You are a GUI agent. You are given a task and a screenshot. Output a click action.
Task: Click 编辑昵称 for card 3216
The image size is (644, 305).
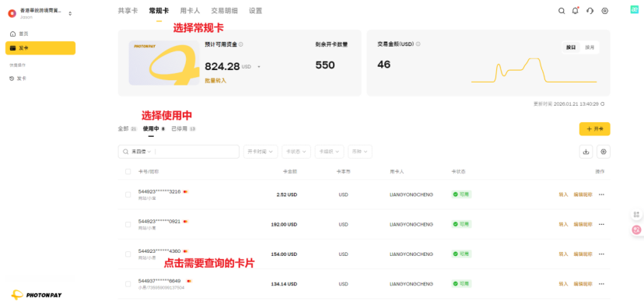583,195
